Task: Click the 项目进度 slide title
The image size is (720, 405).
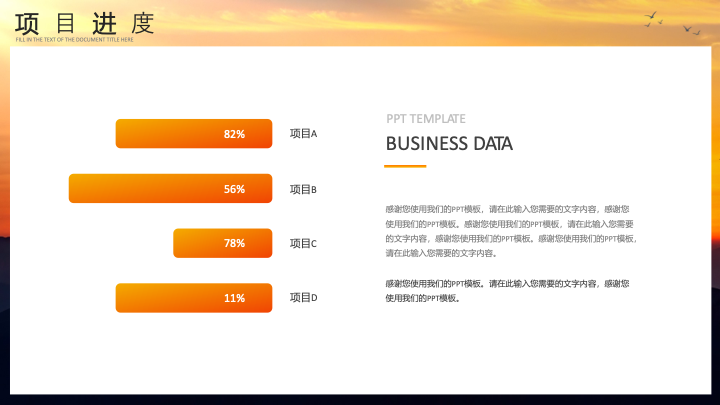Action: point(85,21)
